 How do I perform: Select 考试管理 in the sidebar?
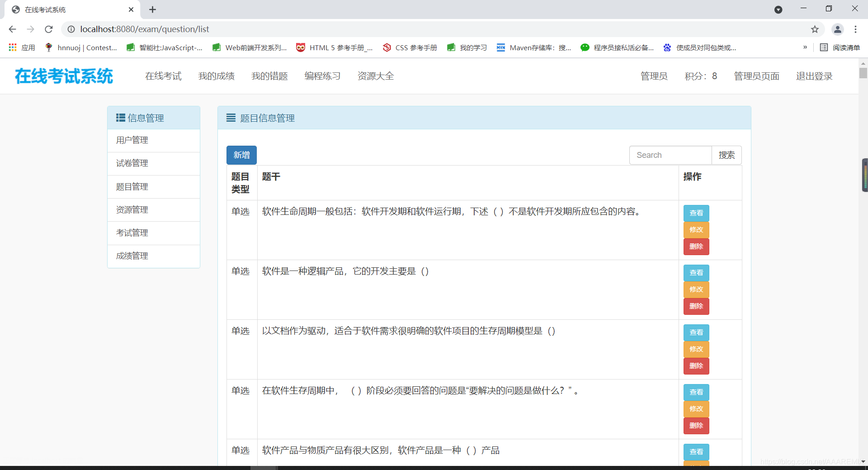154,233
